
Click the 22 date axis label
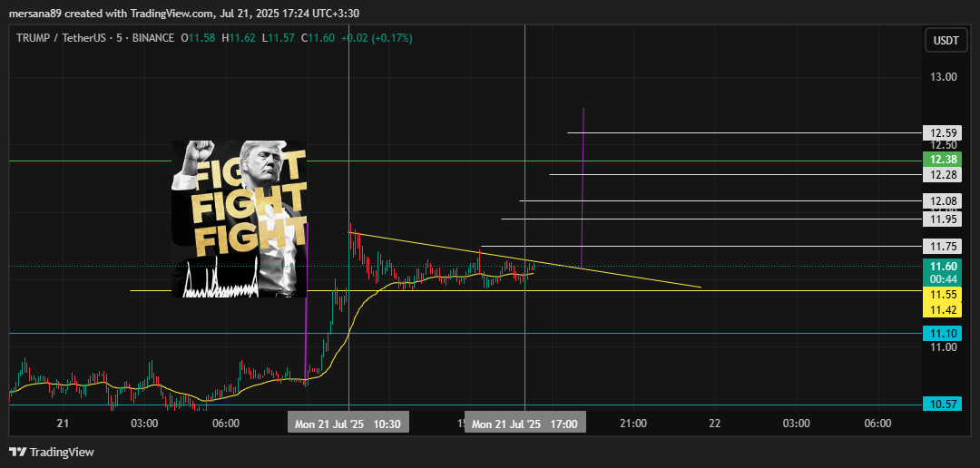[x=715, y=424]
